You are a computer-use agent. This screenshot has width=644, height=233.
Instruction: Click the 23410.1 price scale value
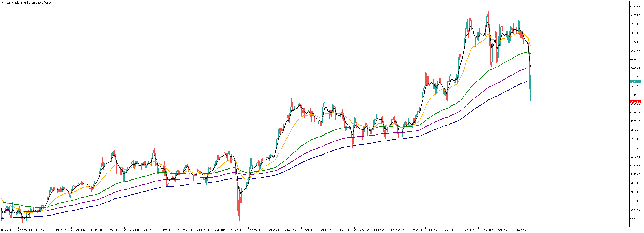tap(635, 157)
